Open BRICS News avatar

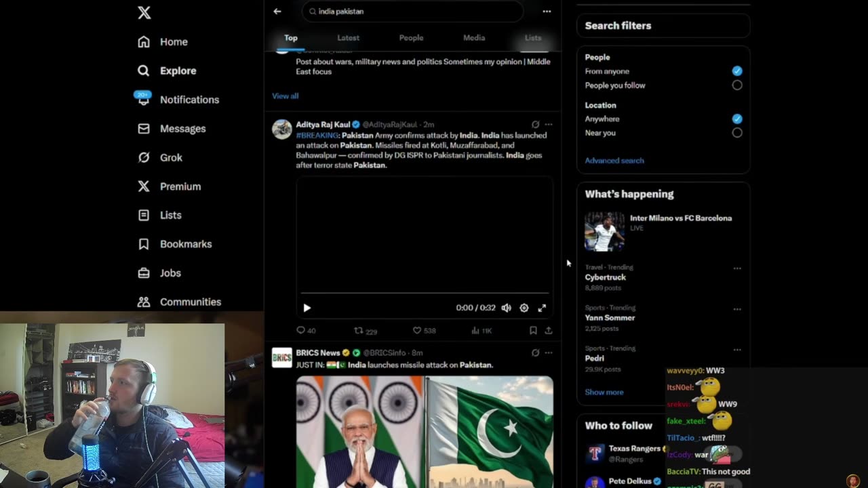coord(282,357)
